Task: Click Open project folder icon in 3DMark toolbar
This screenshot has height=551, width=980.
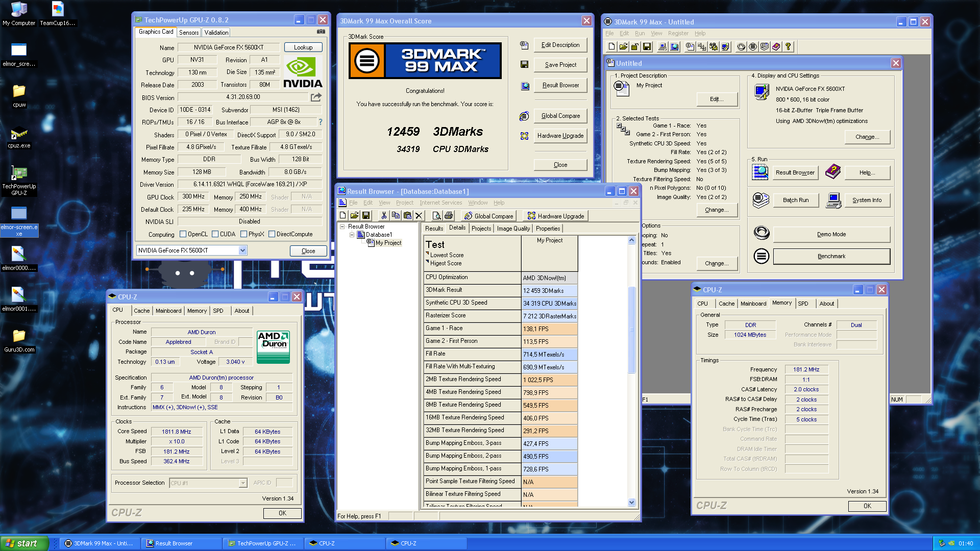Action: 623,47
